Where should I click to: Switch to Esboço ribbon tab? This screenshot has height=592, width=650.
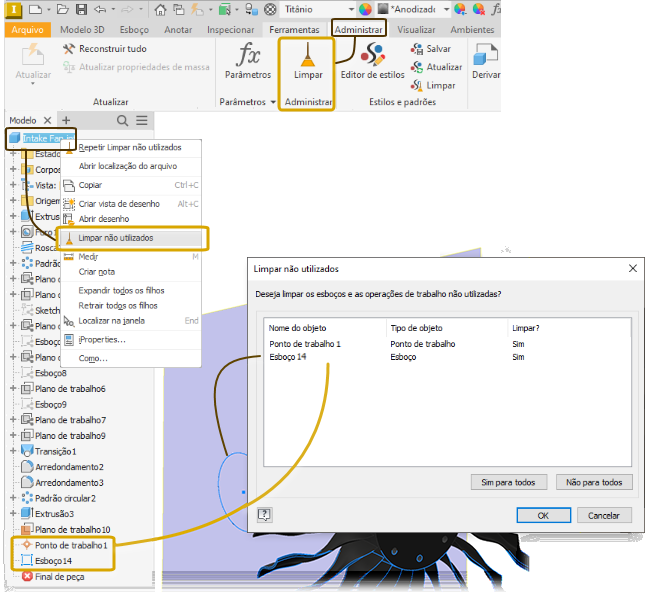(134, 30)
